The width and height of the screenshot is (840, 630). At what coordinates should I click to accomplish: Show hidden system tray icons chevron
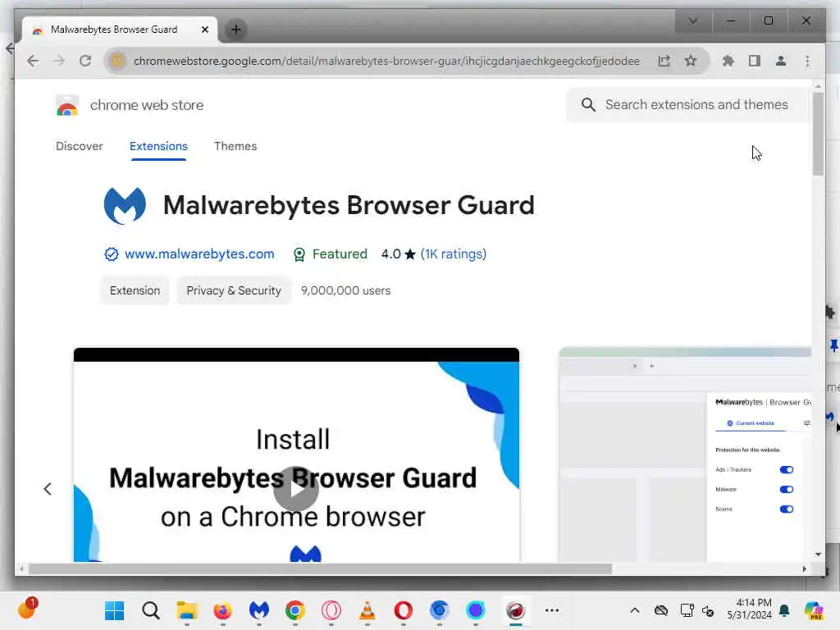pyautogui.click(x=635, y=610)
